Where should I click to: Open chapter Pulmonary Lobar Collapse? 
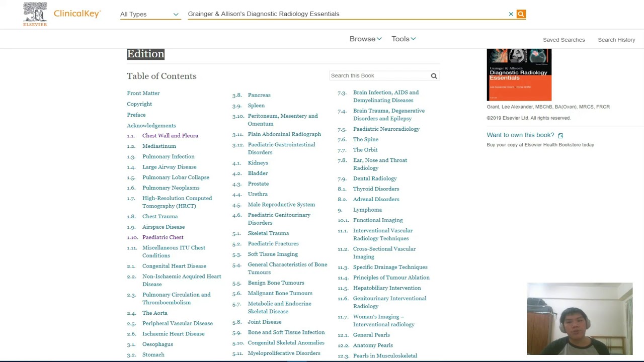(x=176, y=177)
